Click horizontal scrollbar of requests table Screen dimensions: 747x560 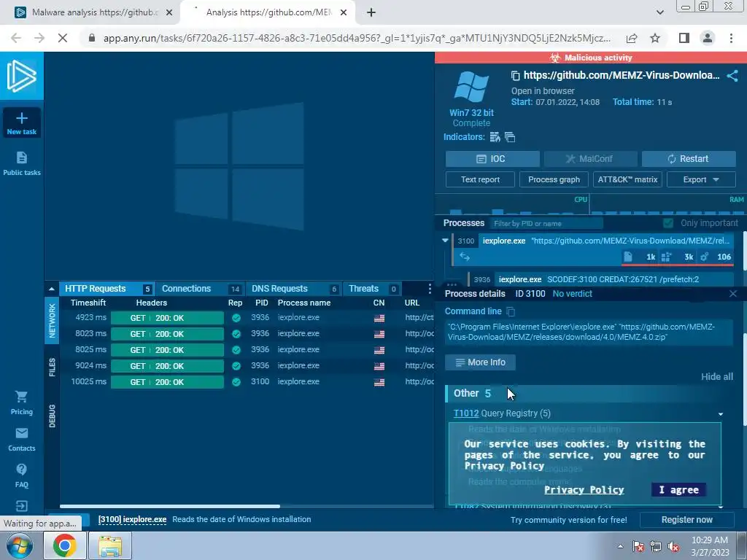point(169,506)
